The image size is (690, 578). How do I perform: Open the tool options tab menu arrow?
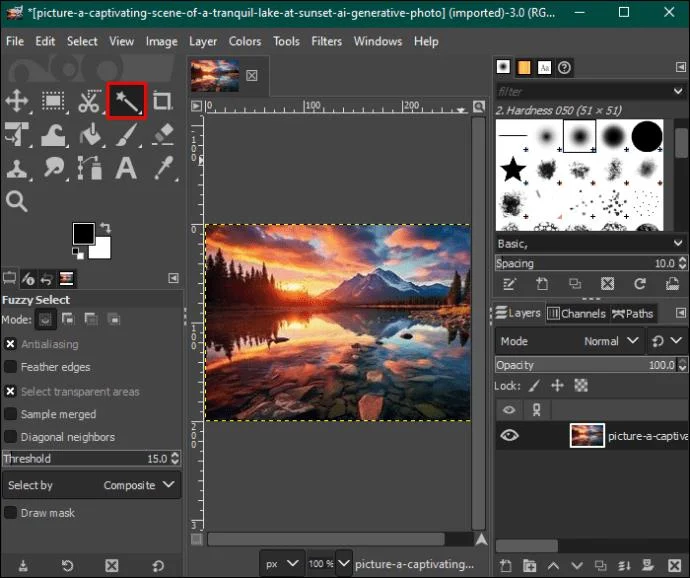173,278
